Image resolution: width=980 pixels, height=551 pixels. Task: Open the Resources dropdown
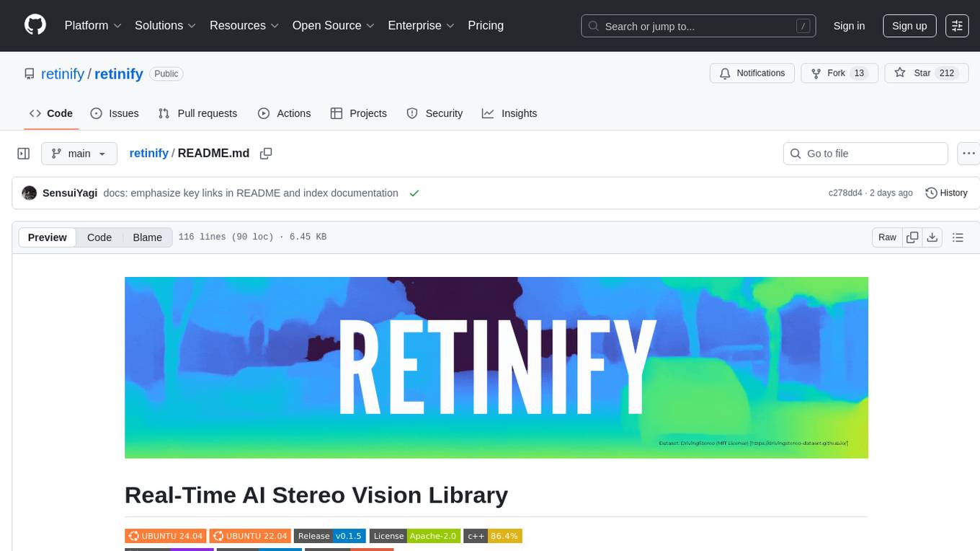(x=244, y=25)
